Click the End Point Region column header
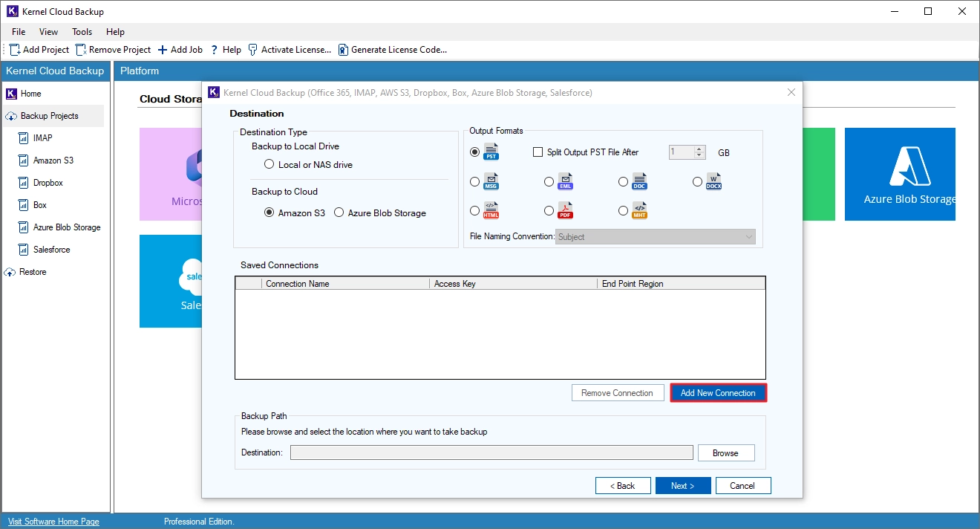Image resolution: width=980 pixels, height=529 pixels. pyautogui.click(x=681, y=284)
